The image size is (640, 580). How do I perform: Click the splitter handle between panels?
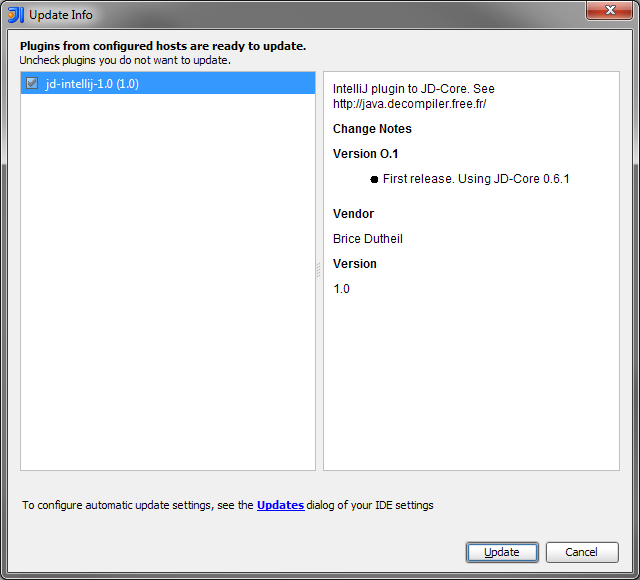(318, 270)
